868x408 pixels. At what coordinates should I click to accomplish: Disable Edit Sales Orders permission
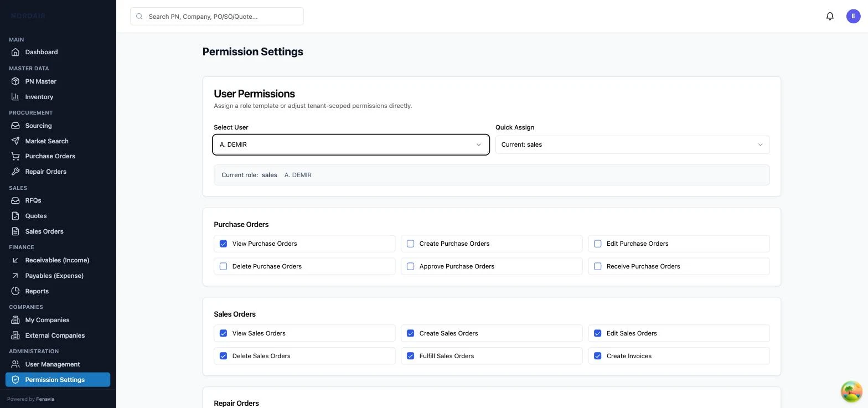pyautogui.click(x=597, y=333)
